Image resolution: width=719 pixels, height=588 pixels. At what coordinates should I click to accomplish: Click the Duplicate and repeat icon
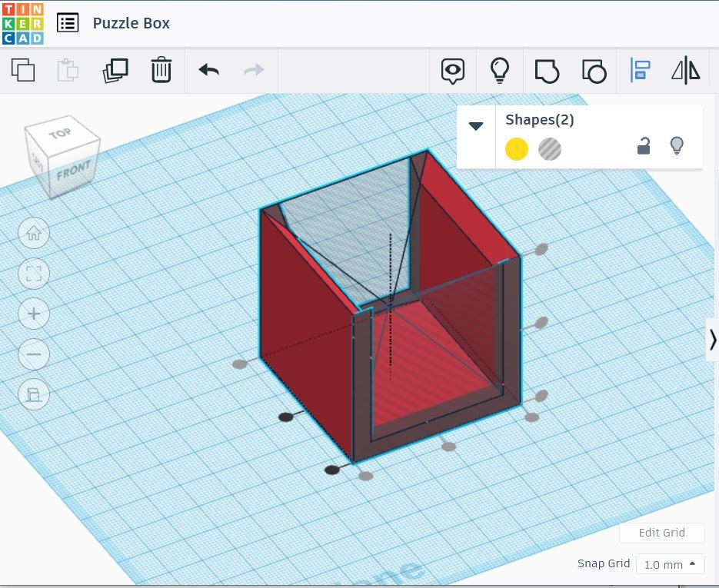coord(115,71)
